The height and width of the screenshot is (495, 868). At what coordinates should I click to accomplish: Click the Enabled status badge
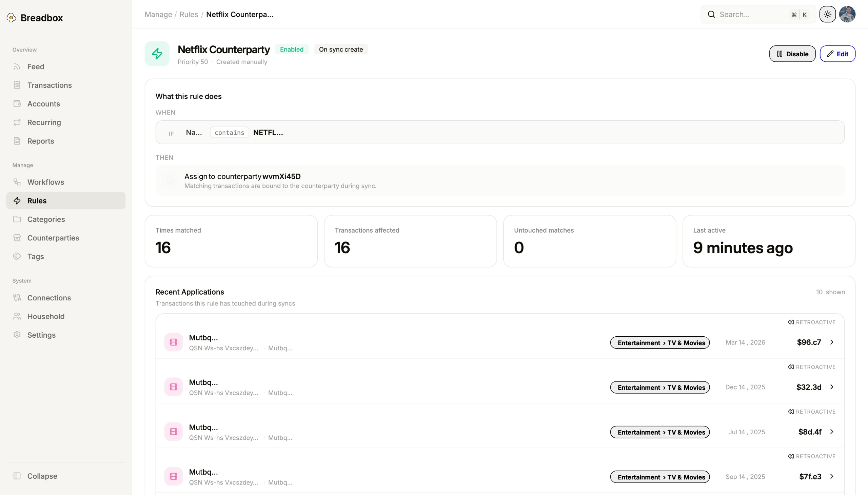pos(292,49)
